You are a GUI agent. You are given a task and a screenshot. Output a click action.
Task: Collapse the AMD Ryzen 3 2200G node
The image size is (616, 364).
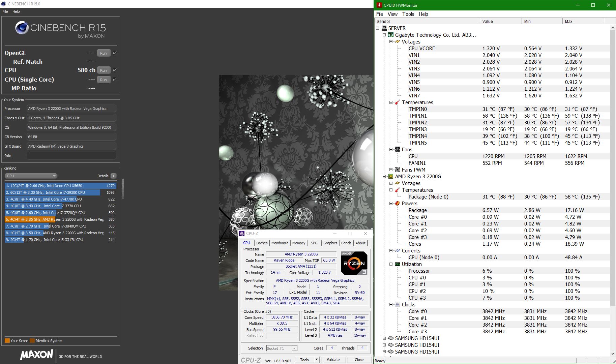(x=384, y=177)
